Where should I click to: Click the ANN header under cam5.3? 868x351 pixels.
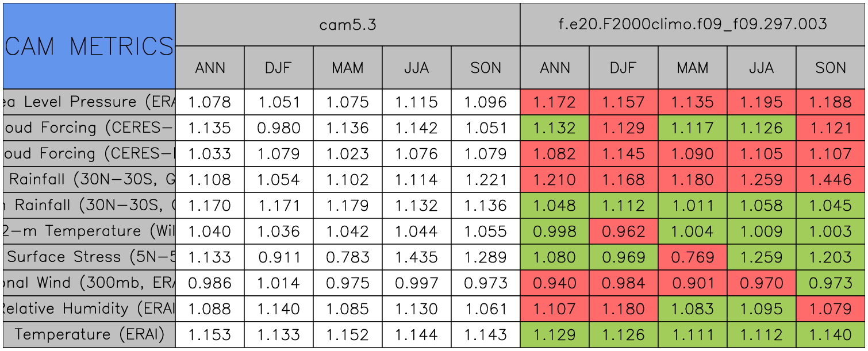210,68
